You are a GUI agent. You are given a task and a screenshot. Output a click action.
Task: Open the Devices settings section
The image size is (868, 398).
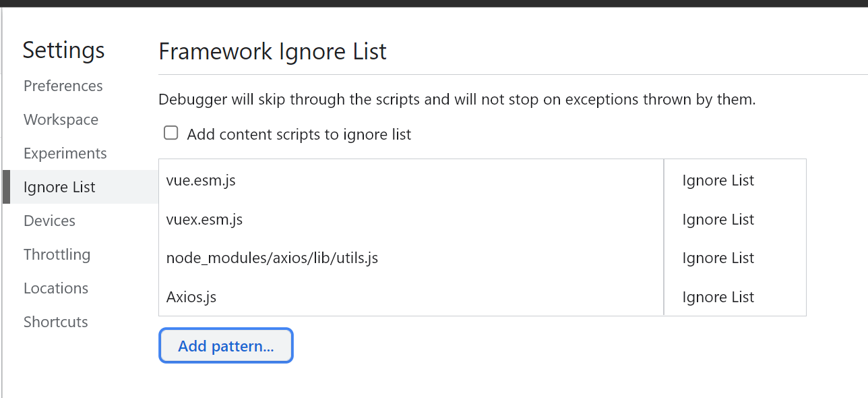[x=49, y=221]
